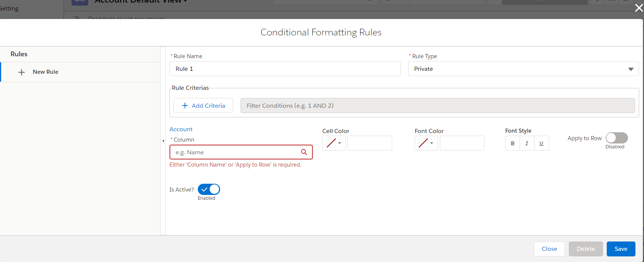Click the Underline font style icon
Image resolution: width=644 pixels, height=262 pixels.
[x=541, y=143]
